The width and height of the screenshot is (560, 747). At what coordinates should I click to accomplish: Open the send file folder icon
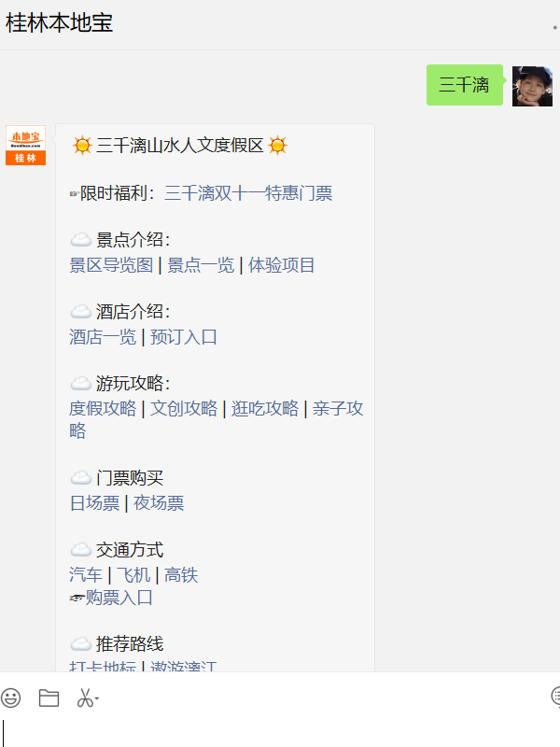pos(49,698)
